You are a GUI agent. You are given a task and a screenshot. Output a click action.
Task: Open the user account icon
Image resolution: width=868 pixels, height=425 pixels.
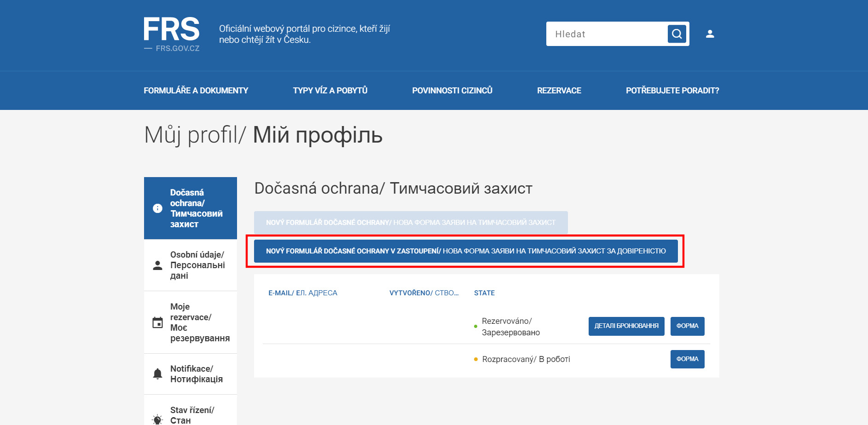click(x=710, y=34)
